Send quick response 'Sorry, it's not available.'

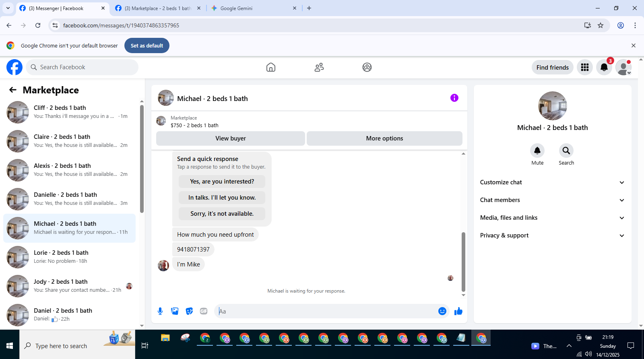pyautogui.click(x=222, y=214)
